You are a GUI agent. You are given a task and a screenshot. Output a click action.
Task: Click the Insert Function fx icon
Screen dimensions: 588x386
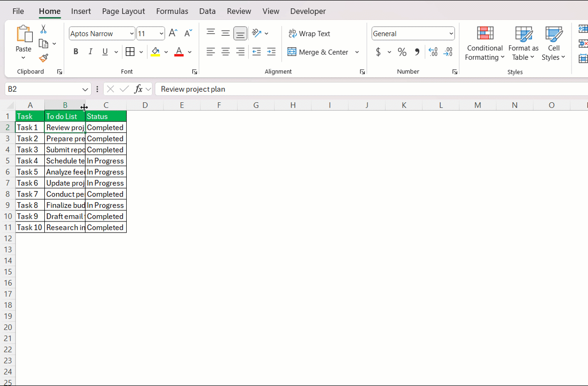click(138, 89)
